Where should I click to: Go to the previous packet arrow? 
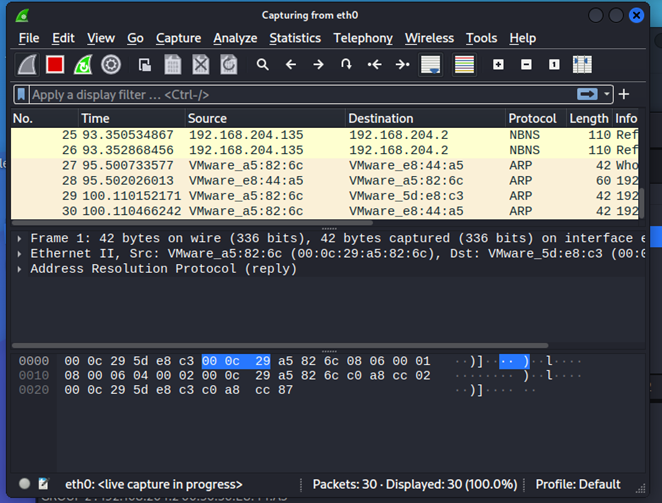click(291, 65)
